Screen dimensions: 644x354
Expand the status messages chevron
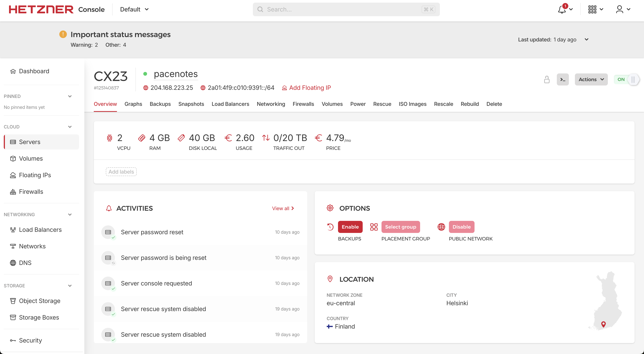pos(587,40)
